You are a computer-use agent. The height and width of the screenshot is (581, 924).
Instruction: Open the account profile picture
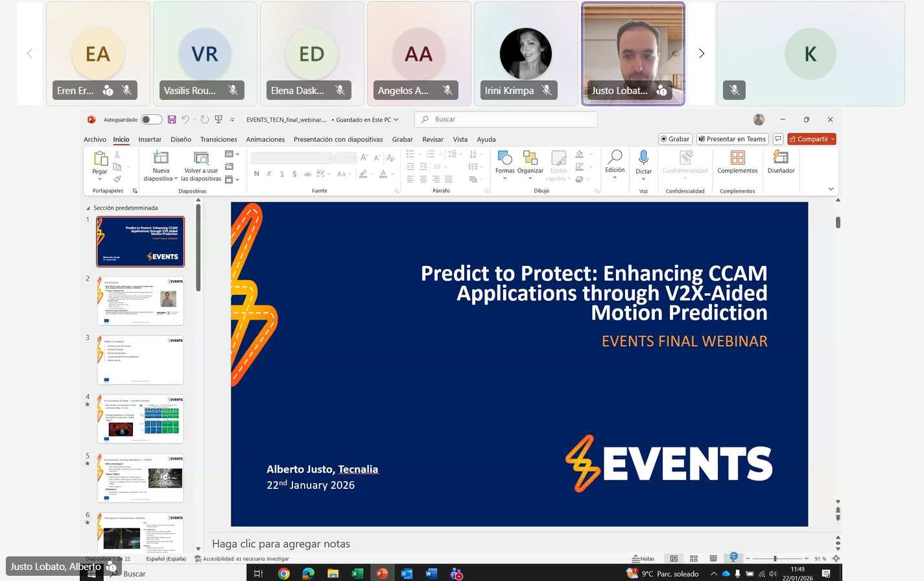click(759, 119)
